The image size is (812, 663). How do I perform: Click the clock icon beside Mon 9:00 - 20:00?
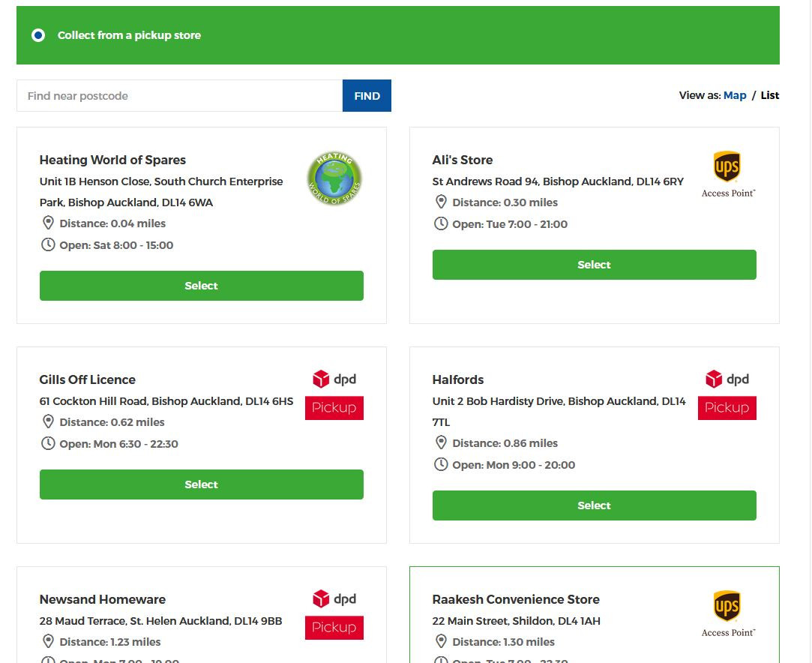[441, 464]
